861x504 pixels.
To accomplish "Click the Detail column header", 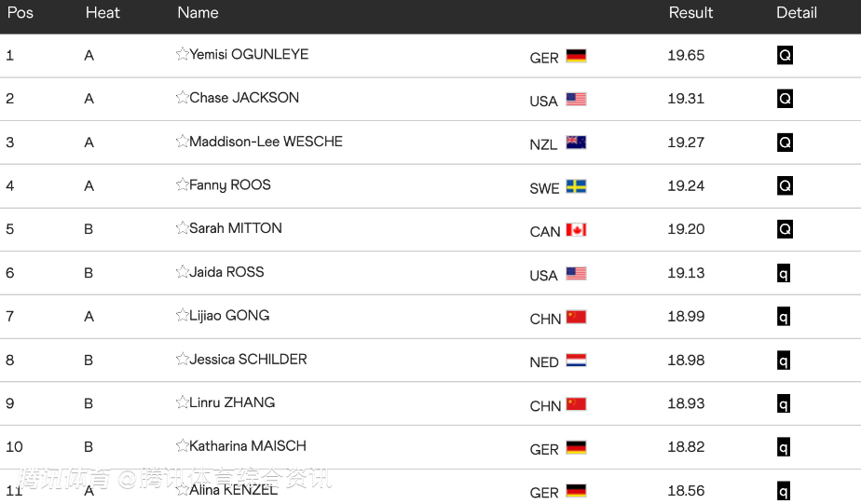I will point(796,13).
